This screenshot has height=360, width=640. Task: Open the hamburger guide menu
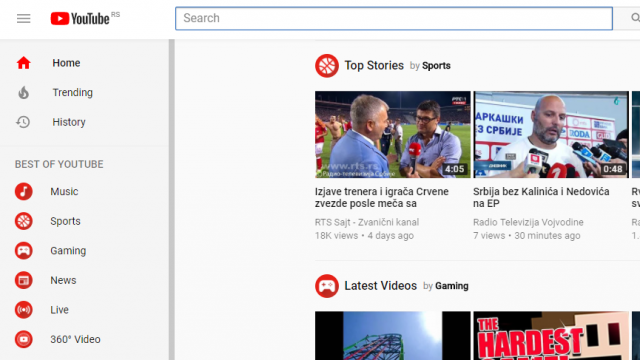(x=24, y=18)
